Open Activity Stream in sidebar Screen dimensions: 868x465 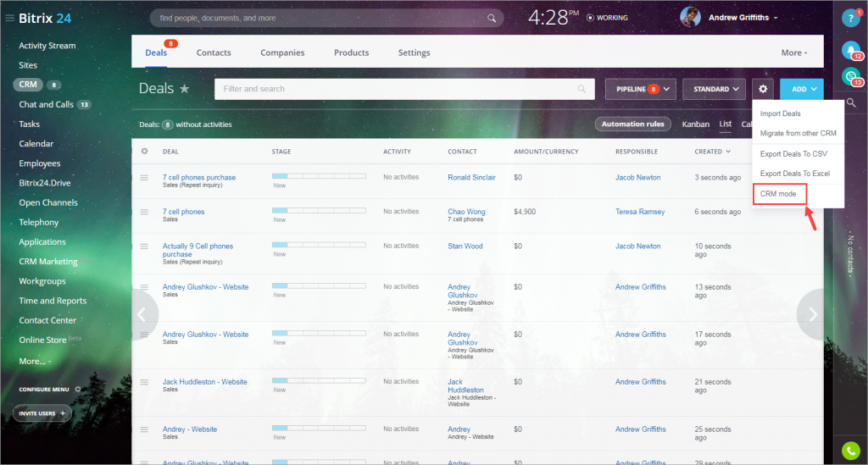pyautogui.click(x=47, y=46)
